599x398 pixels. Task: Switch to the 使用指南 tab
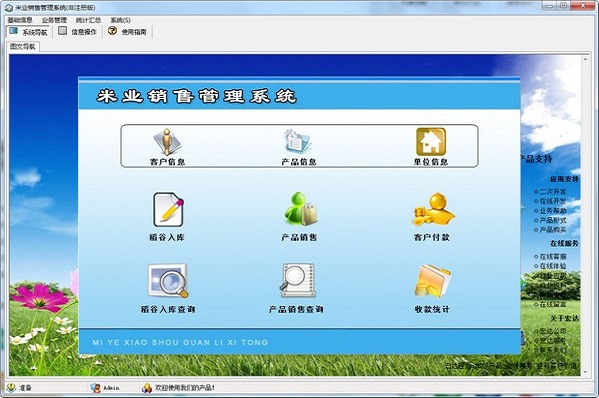click(x=128, y=32)
